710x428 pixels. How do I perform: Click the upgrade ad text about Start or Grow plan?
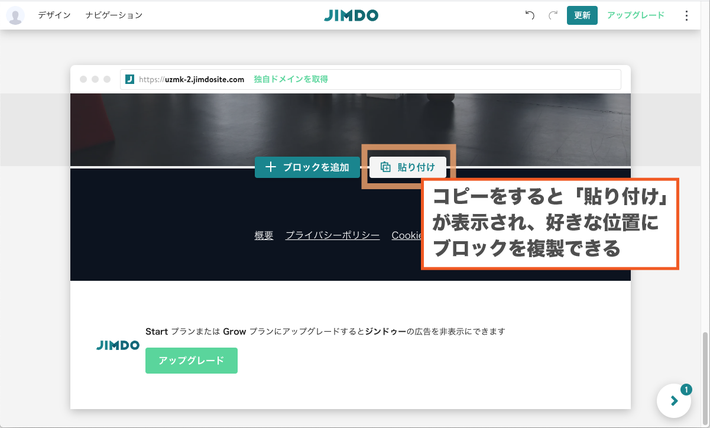coord(325,332)
